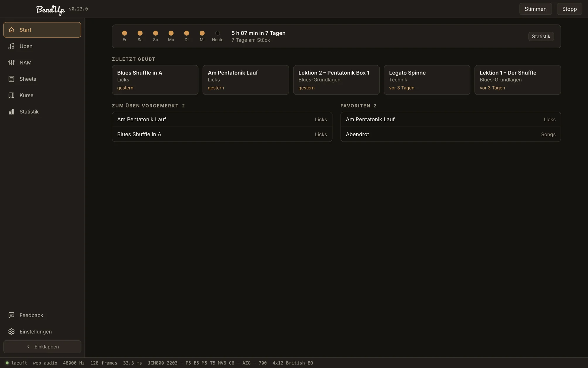Open the Sheets sidebar label
Viewport: 588px width, 368px height.
click(28, 79)
